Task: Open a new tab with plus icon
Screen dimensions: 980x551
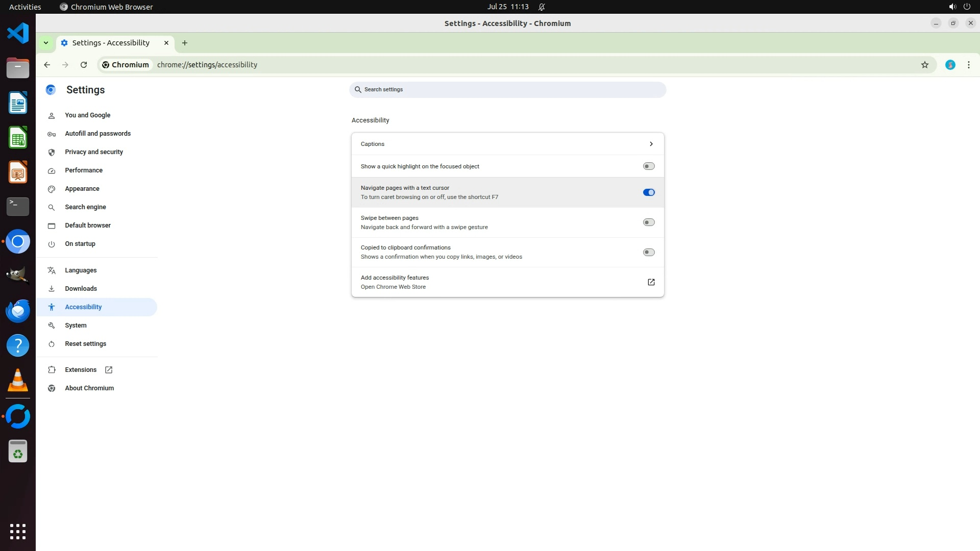Action: click(x=185, y=43)
